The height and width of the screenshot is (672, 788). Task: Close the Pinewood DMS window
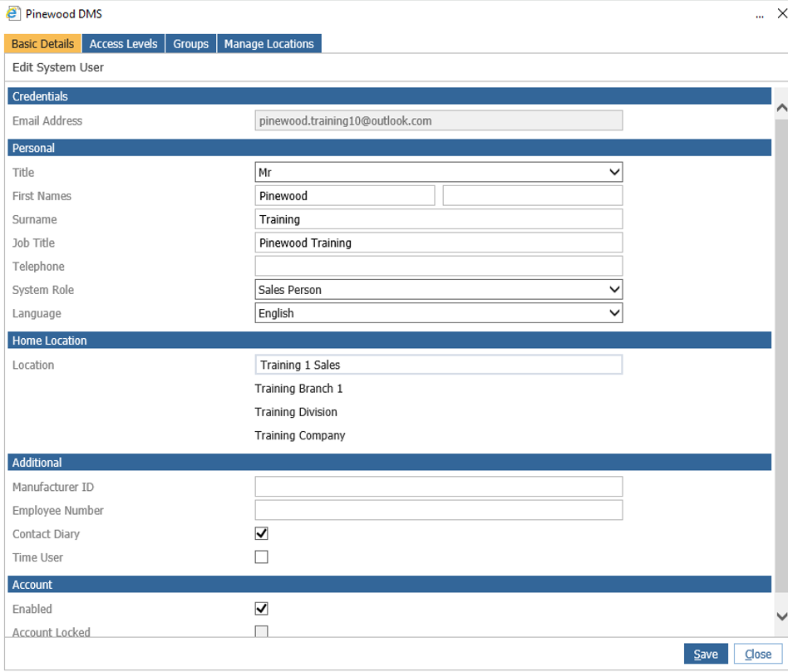pyautogui.click(x=782, y=13)
